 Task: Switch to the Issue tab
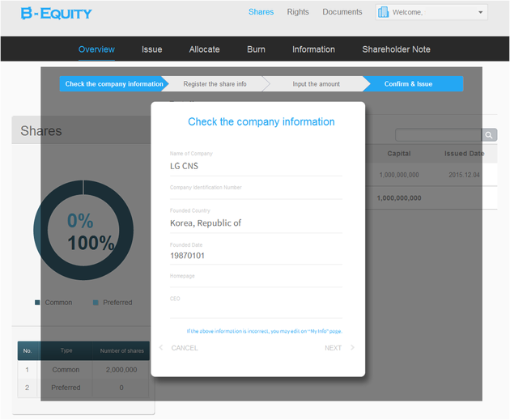coord(151,49)
